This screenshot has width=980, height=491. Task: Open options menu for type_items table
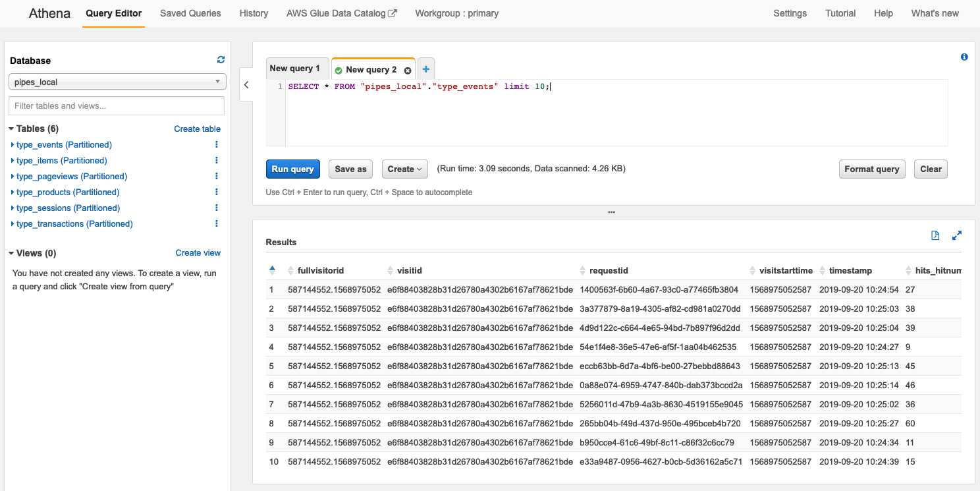(x=217, y=160)
